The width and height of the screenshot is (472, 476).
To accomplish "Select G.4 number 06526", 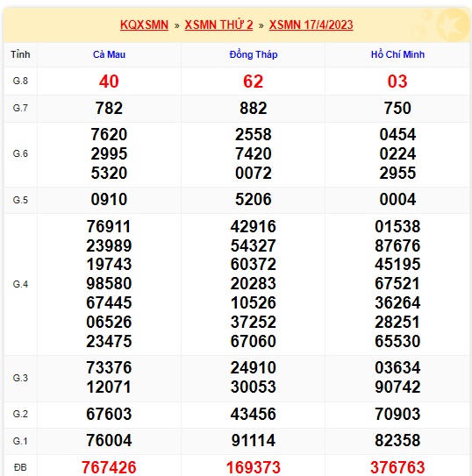I will coord(109,322).
